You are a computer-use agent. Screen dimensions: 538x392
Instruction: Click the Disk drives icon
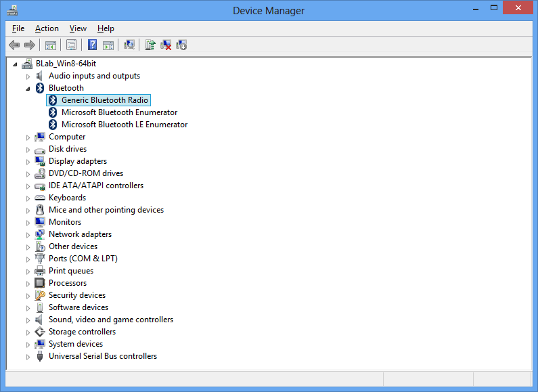click(x=40, y=150)
